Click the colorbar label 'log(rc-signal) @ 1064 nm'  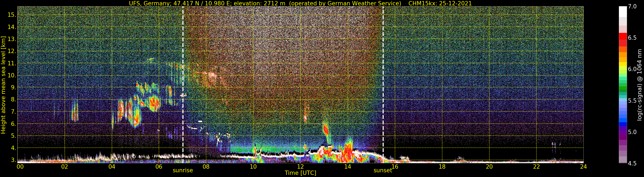point(639,85)
